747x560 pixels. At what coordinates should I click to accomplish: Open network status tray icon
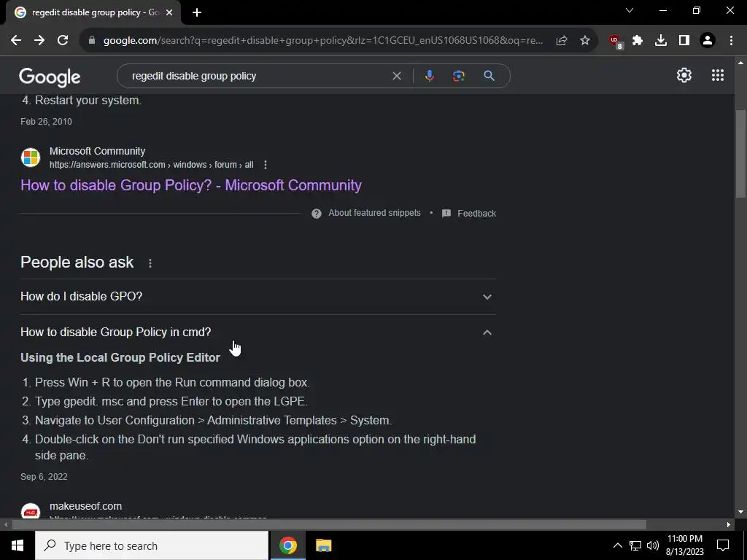tap(635, 545)
